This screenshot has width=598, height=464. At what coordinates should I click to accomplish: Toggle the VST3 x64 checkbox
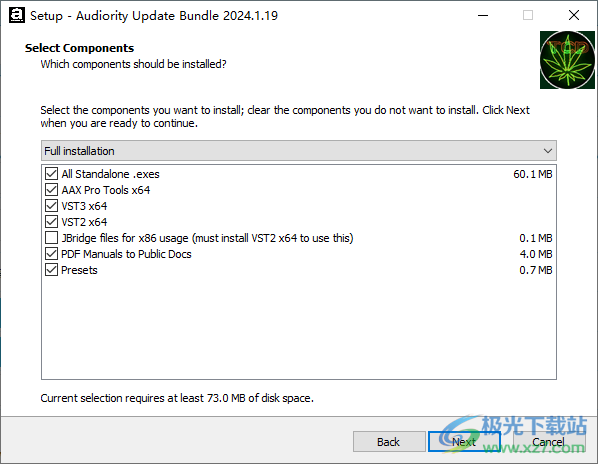51,206
